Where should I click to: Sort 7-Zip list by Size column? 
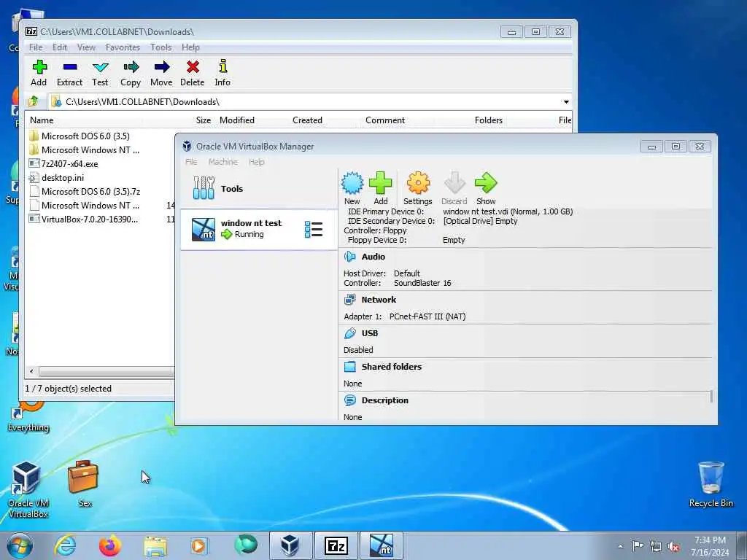pyautogui.click(x=204, y=120)
